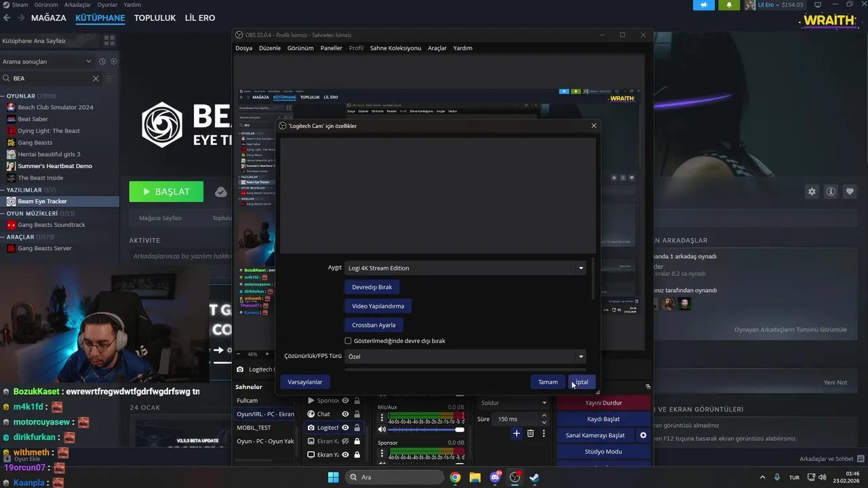Open the info icon for Beam Eye Tracker
The width and height of the screenshot is (868, 488).
tap(830, 192)
